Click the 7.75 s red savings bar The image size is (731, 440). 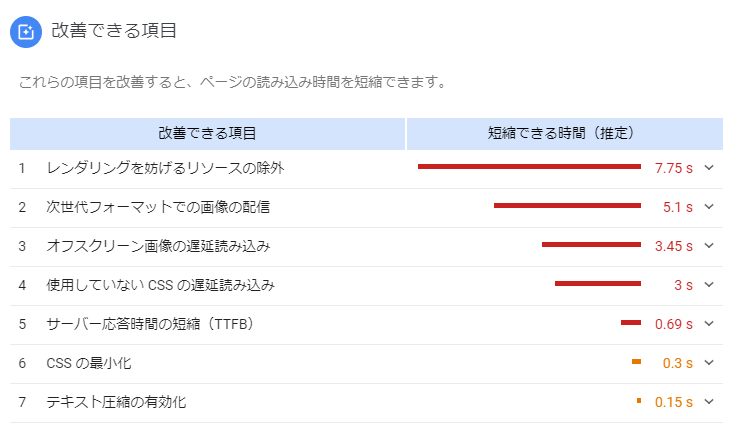click(529, 167)
